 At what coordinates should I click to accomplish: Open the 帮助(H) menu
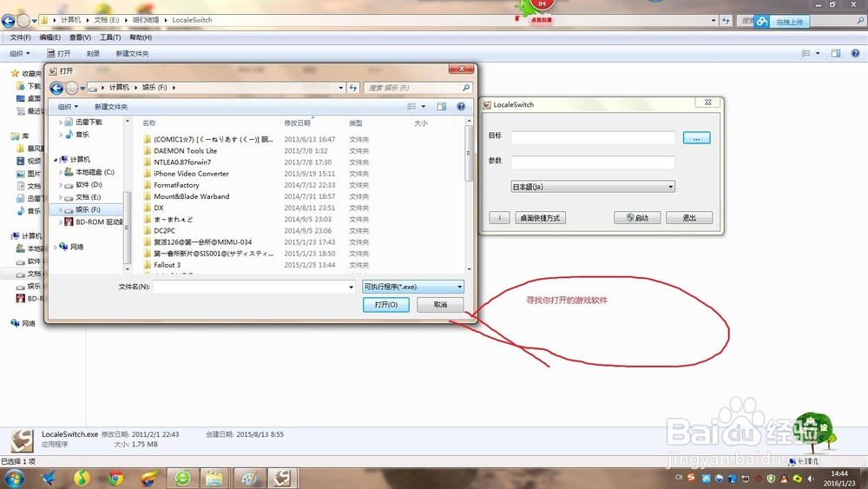(x=141, y=37)
